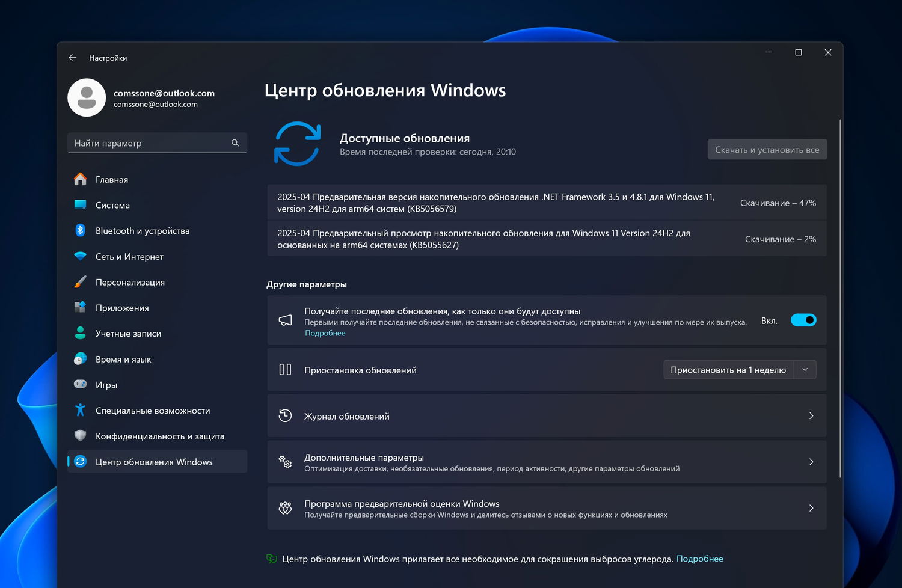Click the Учетные записи person icon

coord(80,333)
